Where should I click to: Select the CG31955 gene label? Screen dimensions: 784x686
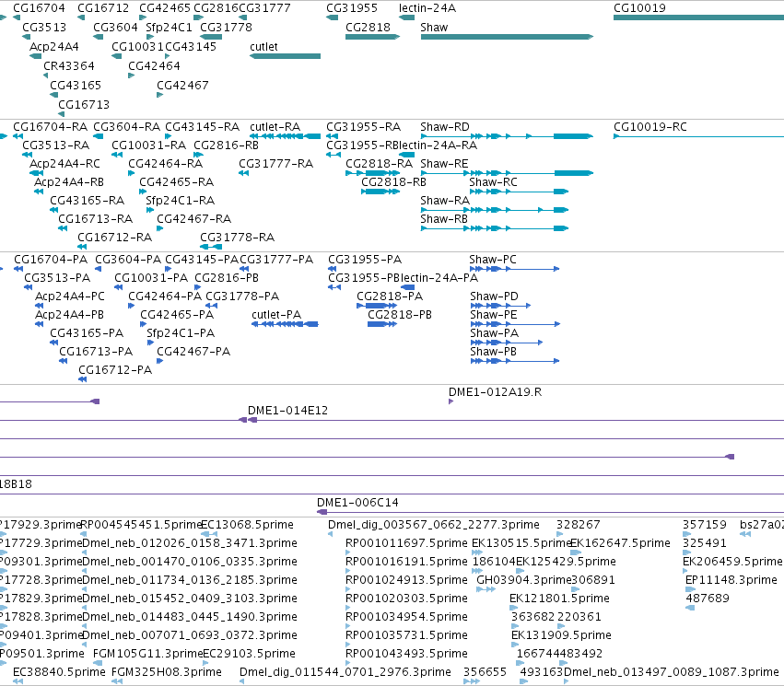click(352, 8)
